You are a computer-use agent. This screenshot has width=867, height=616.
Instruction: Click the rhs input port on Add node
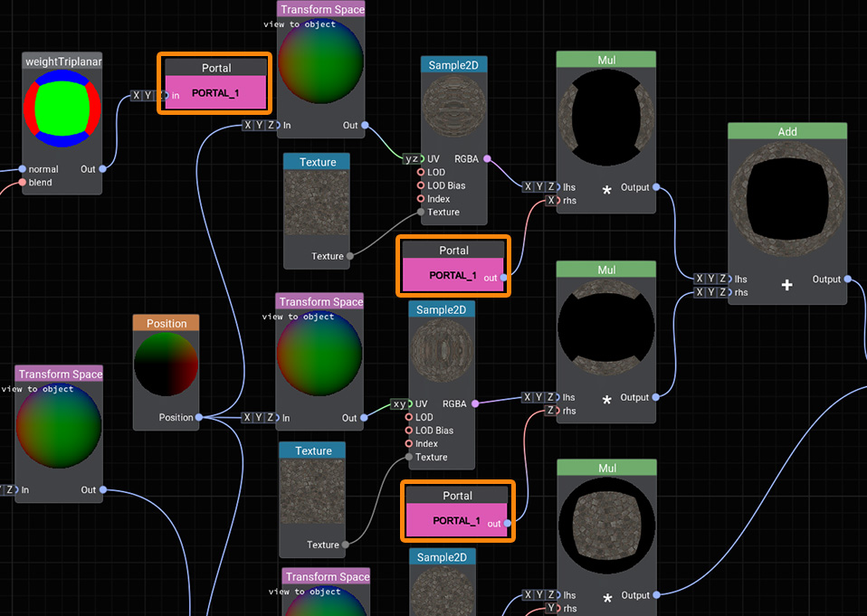click(729, 292)
